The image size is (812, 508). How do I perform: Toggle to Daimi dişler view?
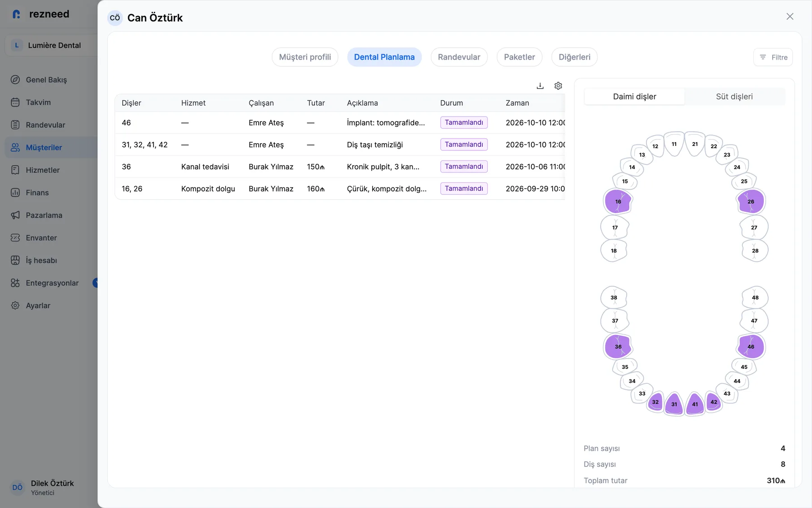tap(634, 97)
